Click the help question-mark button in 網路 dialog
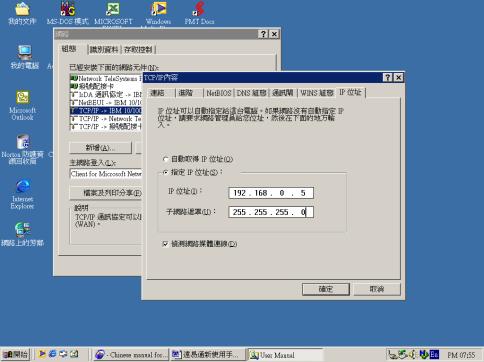 [263, 34]
